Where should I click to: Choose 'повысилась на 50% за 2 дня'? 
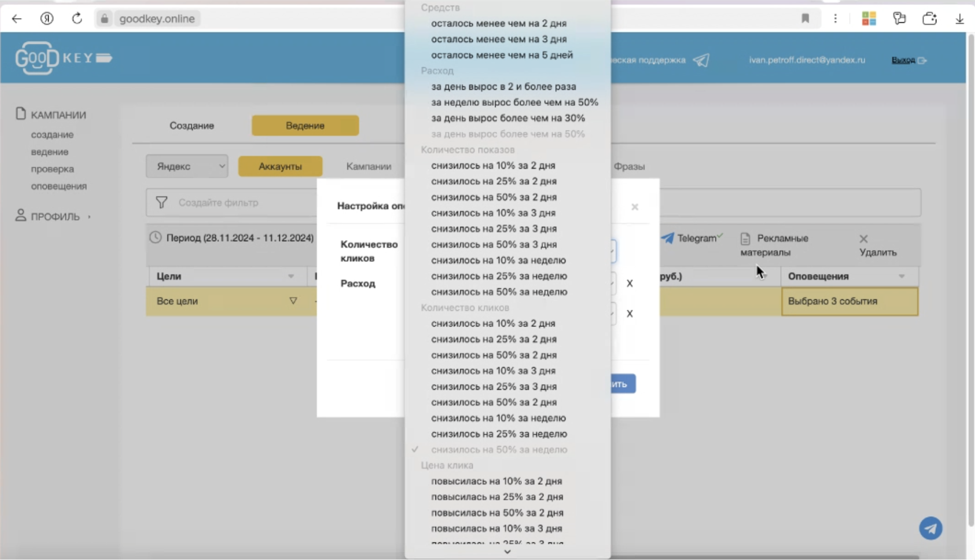click(497, 513)
